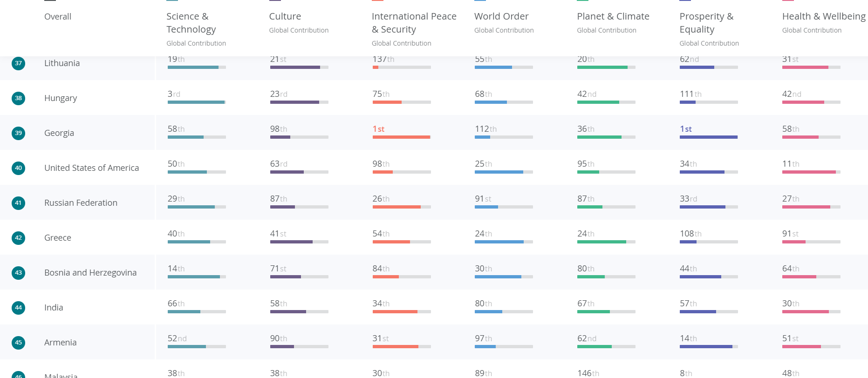868x378 pixels.
Task: Click India's 34th Peace & Security rank
Action: click(x=381, y=304)
